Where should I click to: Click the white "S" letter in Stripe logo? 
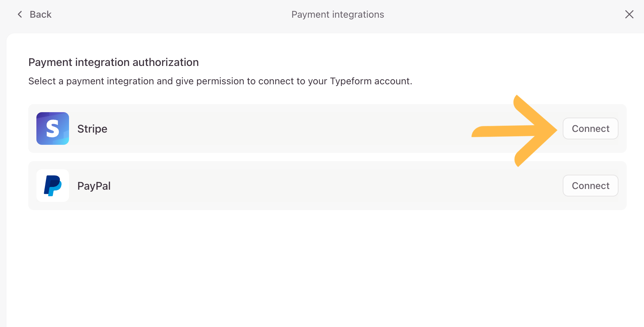click(53, 129)
